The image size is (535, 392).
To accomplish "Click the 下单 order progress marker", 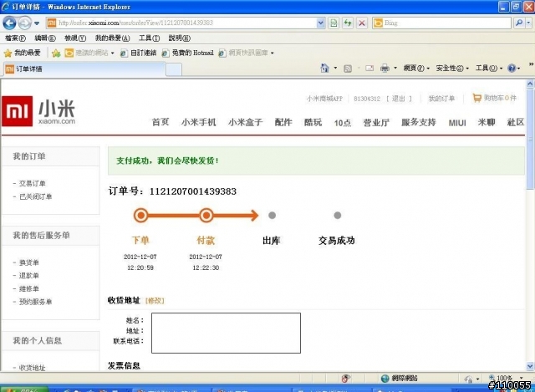I will point(140,216).
